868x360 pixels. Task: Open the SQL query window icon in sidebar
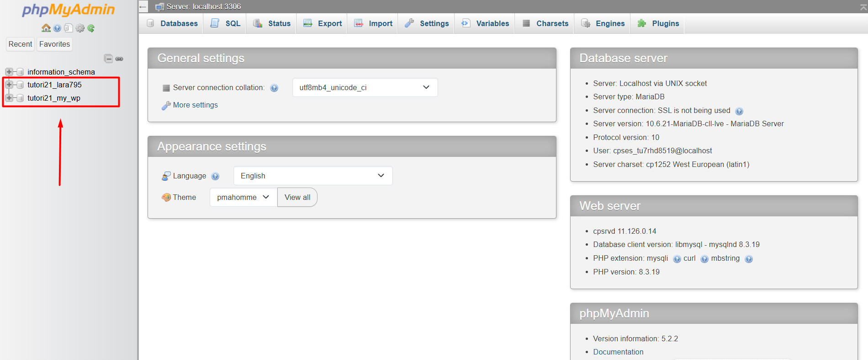(68, 28)
